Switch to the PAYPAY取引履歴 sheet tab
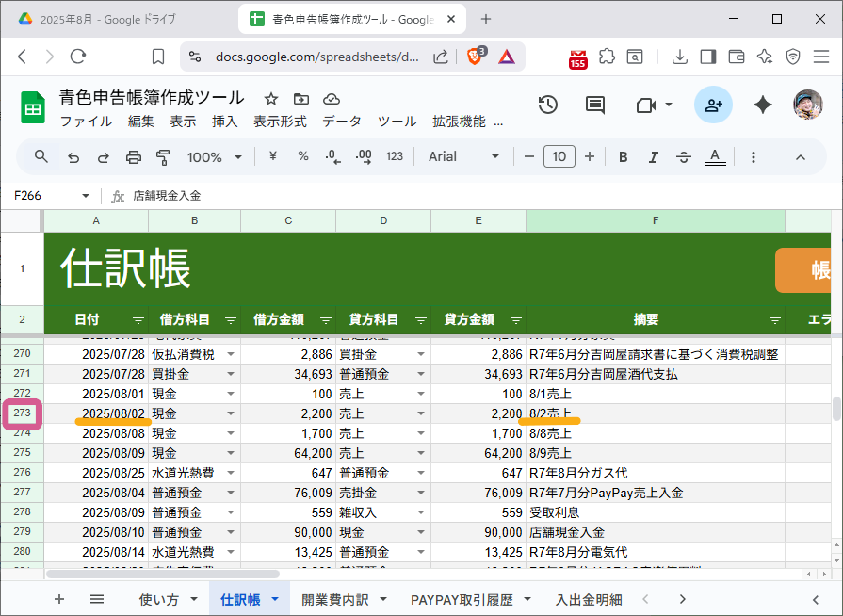Image resolution: width=843 pixels, height=616 pixels. (x=461, y=598)
